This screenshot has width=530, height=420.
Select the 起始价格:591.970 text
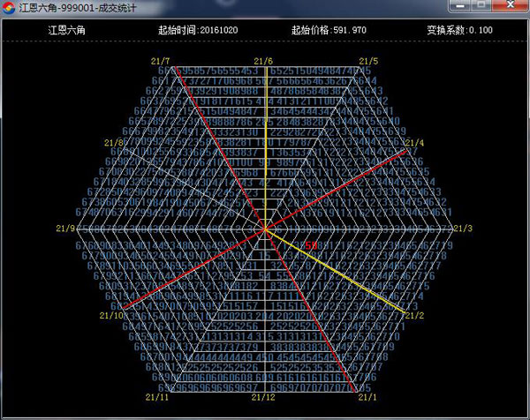click(329, 30)
